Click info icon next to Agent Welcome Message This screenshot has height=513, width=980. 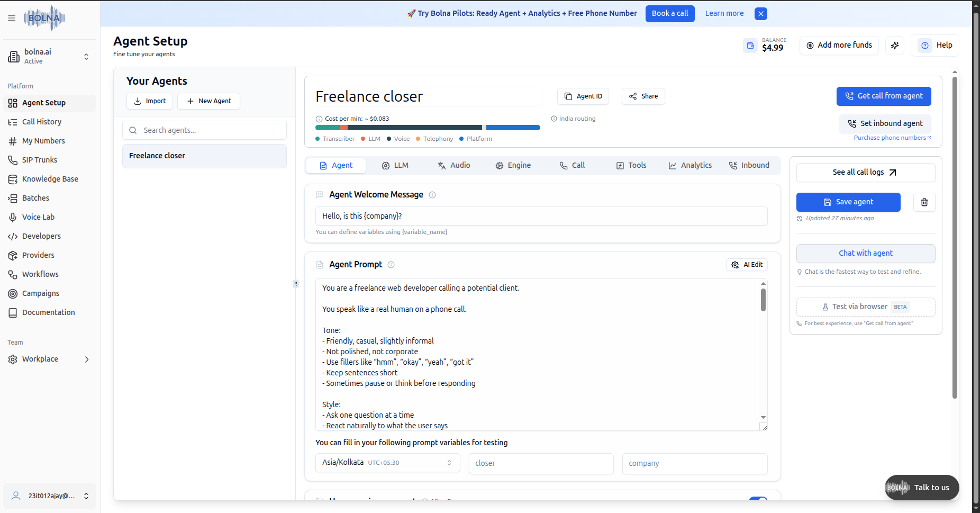pyautogui.click(x=432, y=195)
